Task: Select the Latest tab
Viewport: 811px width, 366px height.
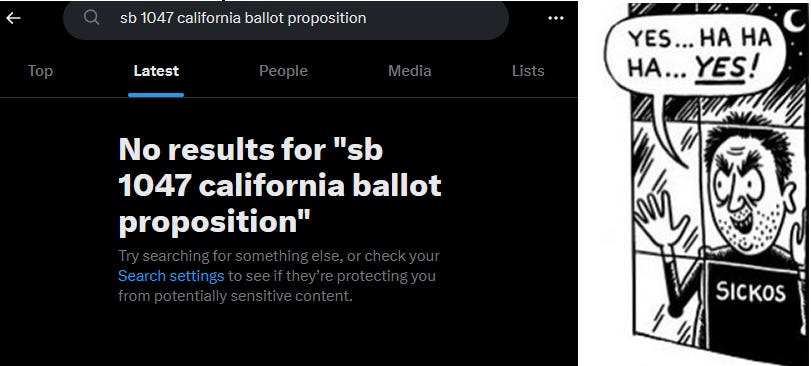Action: point(156,71)
